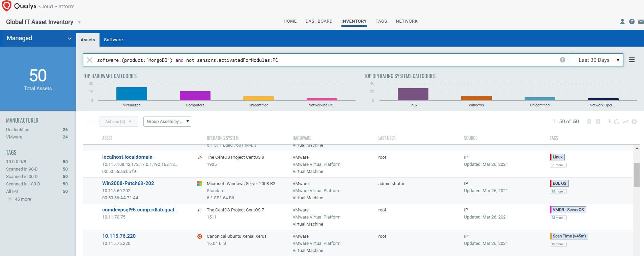Click inside the search query field
Screen dimensions: 644x256
(x=326, y=60)
